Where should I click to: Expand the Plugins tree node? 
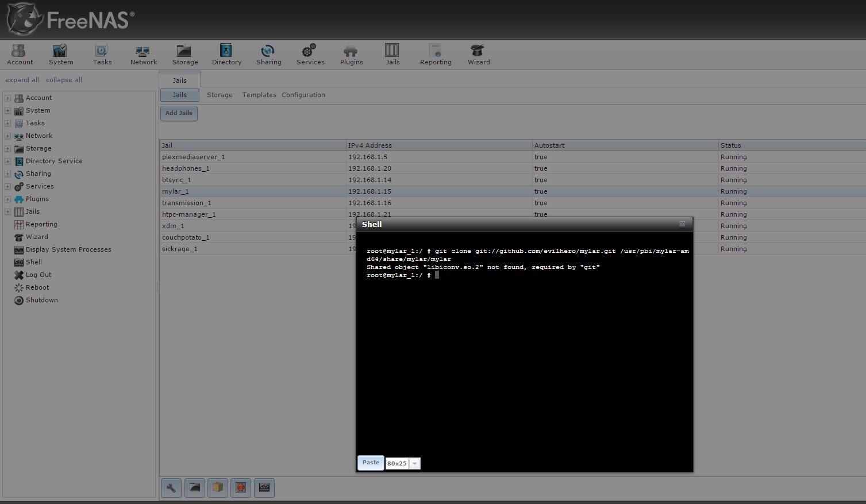pos(7,199)
